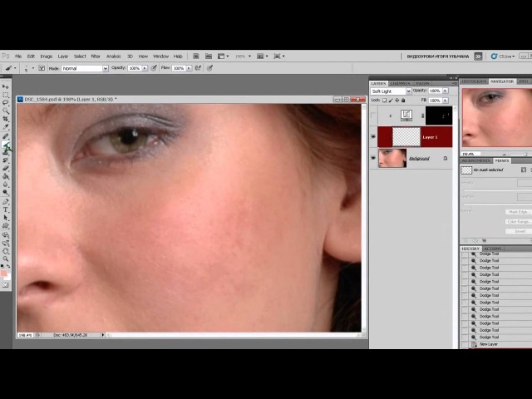This screenshot has height=399, width=532.
Task: Open the Filter menu
Action: pyautogui.click(x=96, y=57)
